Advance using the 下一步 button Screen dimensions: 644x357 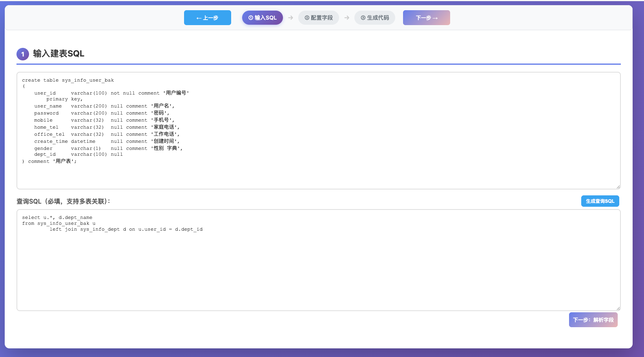coord(427,17)
